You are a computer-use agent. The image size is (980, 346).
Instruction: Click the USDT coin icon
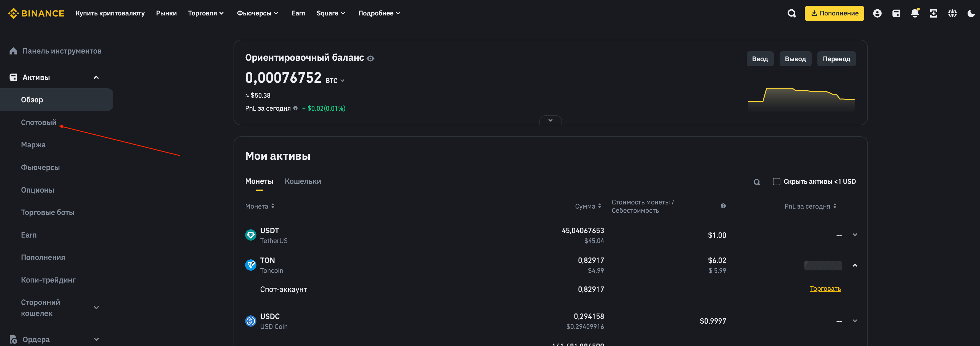[x=251, y=235]
